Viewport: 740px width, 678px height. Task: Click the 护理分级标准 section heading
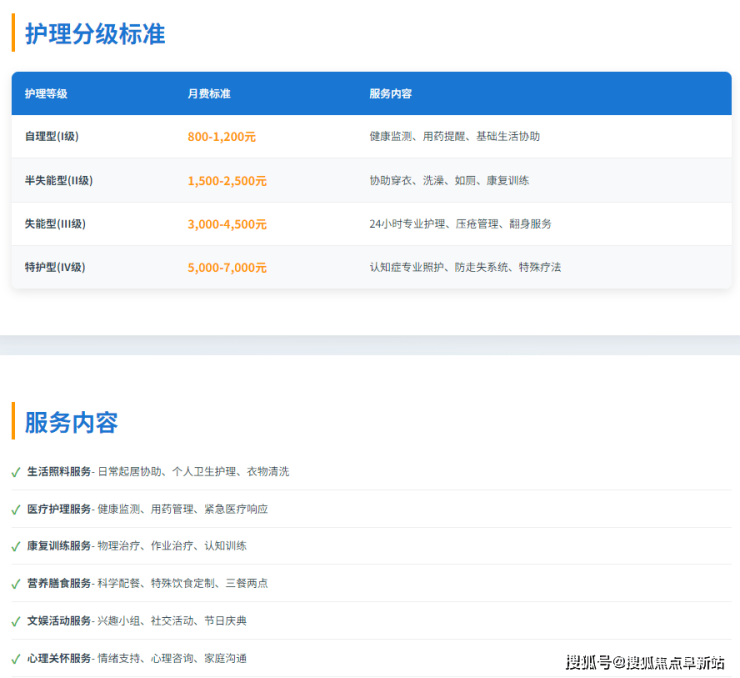point(95,34)
